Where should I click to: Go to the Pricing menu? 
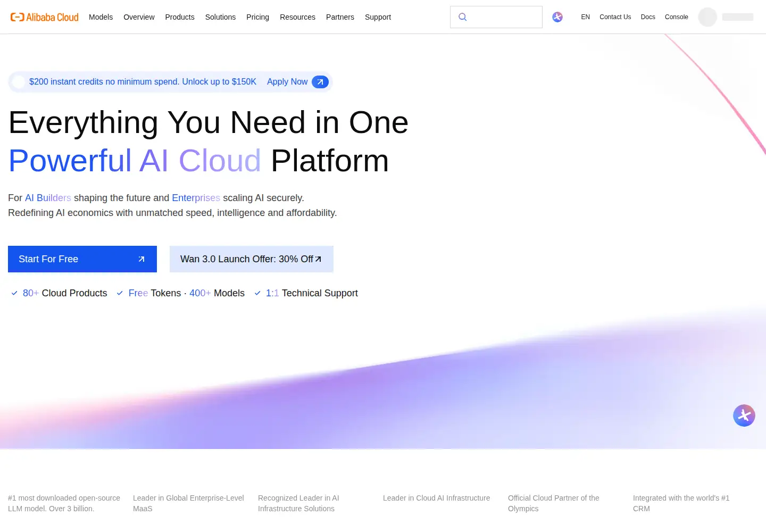[x=257, y=17]
